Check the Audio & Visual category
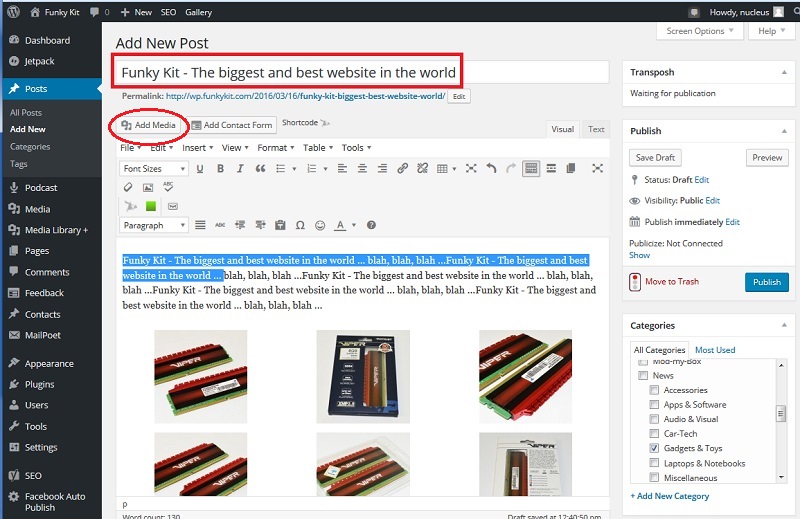 pos(654,419)
